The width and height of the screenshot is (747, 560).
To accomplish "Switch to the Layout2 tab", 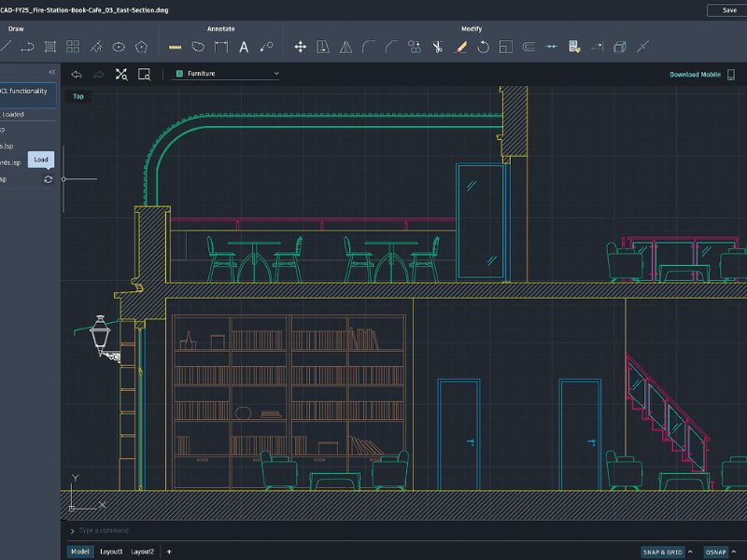I will tap(142, 552).
